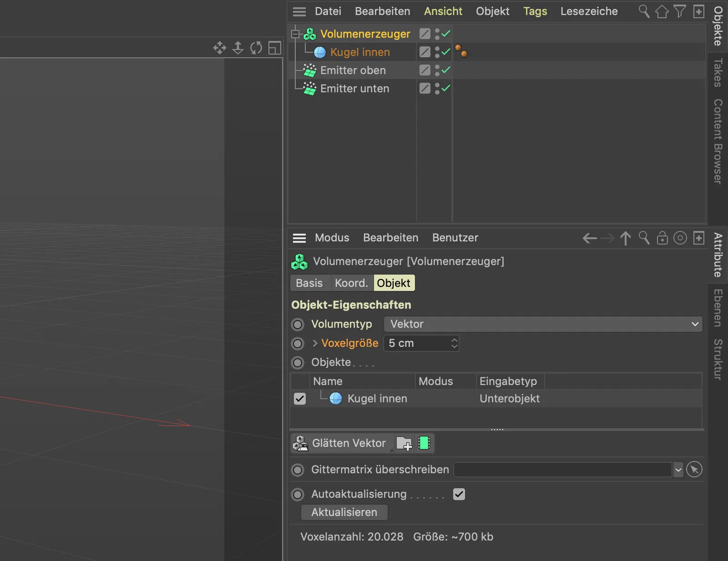Click the green filter icon beside Glätten Vektor

coord(424,443)
